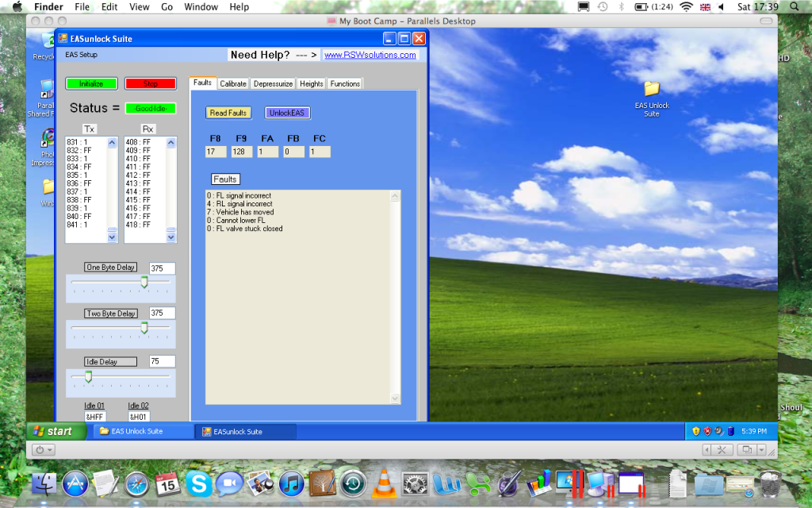This screenshot has width=812, height=508.
Task: Open Parallels configuration wrench button
Action: coord(721,449)
